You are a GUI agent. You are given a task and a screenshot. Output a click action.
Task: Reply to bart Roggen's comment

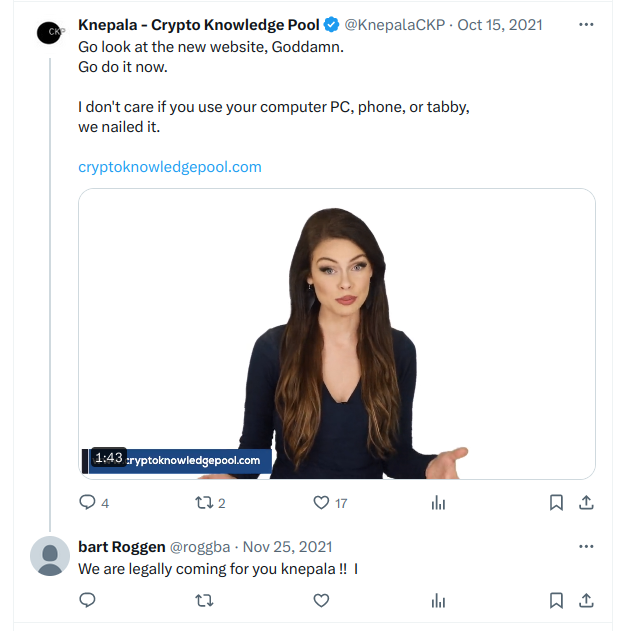click(x=87, y=600)
